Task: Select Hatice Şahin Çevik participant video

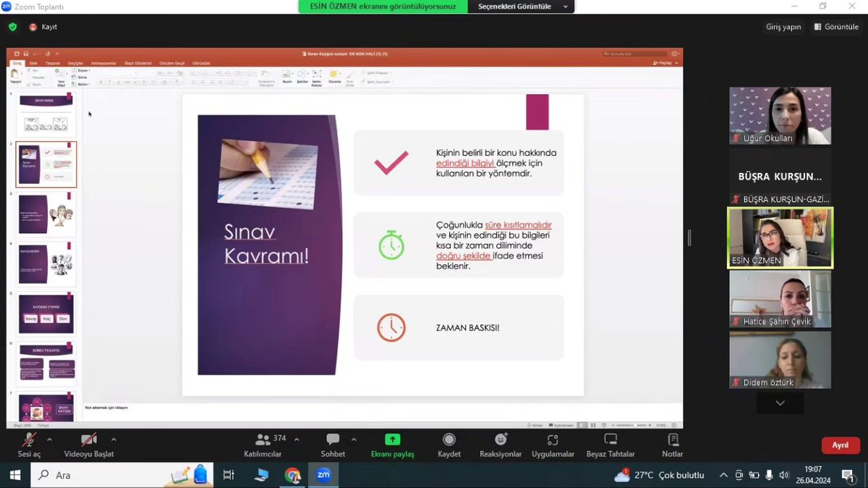Action: pyautogui.click(x=780, y=299)
